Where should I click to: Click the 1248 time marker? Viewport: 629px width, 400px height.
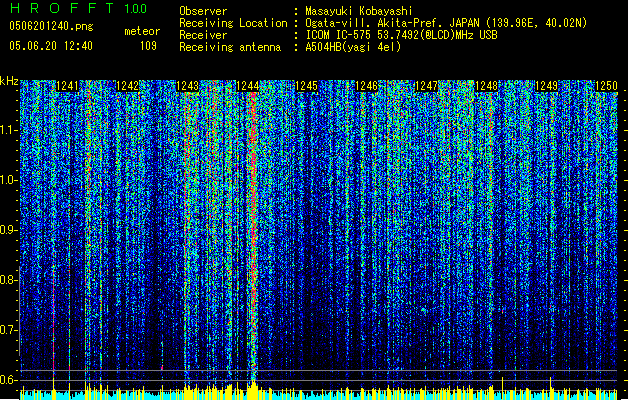[486, 86]
